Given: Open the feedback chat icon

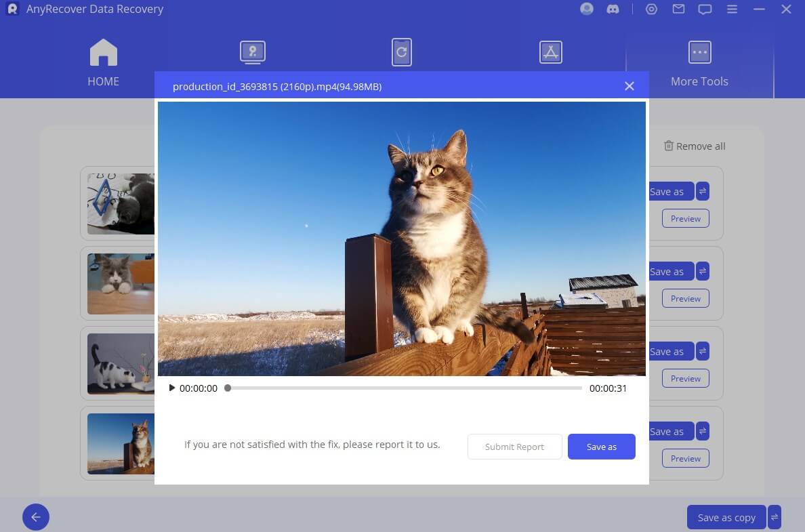Looking at the screenshot, I should tap(705, 9).
